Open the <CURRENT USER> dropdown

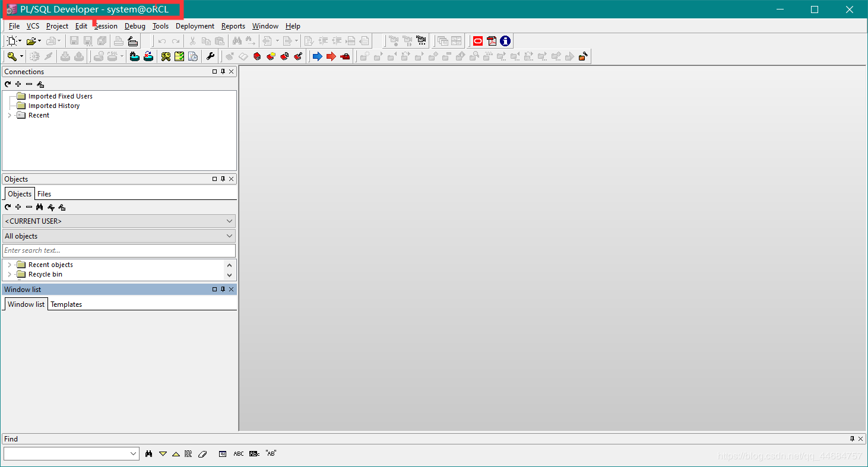coord(119,221)
